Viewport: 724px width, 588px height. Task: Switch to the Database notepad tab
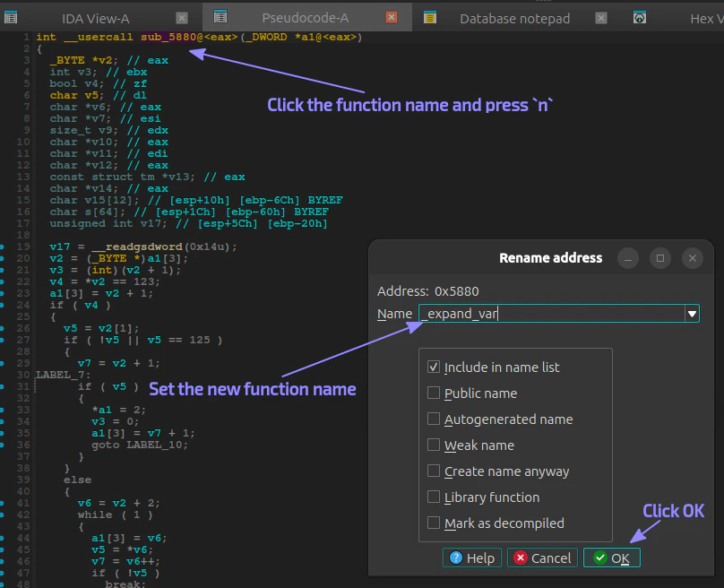[514, 19]
